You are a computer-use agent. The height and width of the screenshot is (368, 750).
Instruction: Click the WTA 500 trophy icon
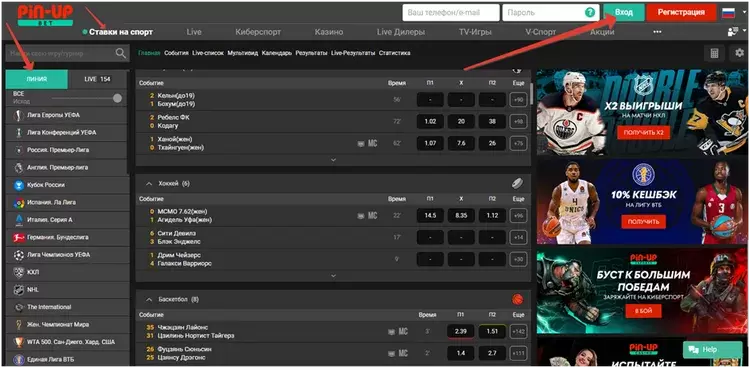19,342
